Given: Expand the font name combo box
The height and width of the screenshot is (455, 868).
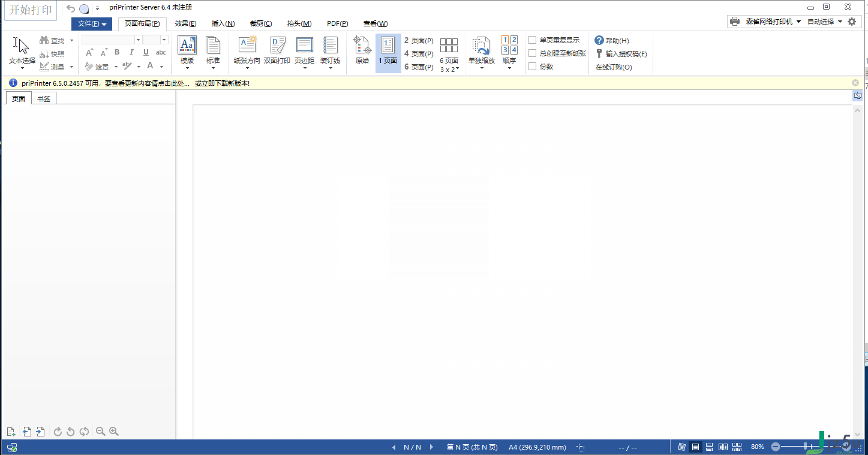Looking at the screenshot, I should 138,40.
